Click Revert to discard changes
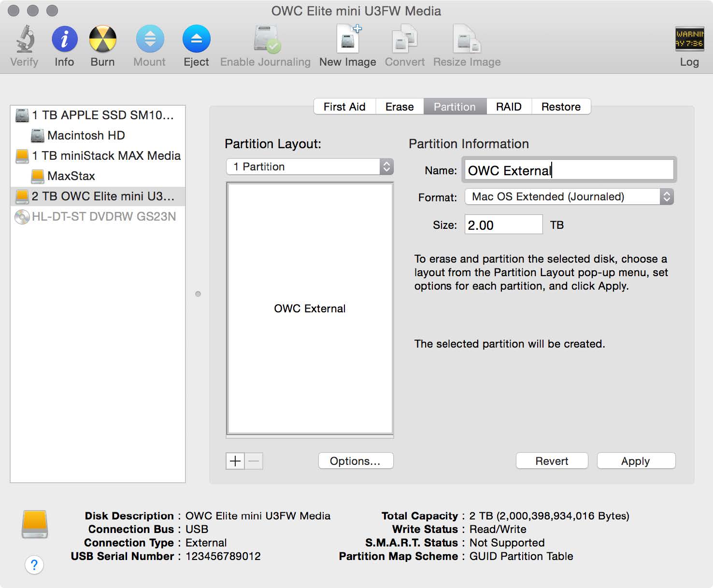The height and width of the screenshot is (588, 713). [x=551, y=461]
